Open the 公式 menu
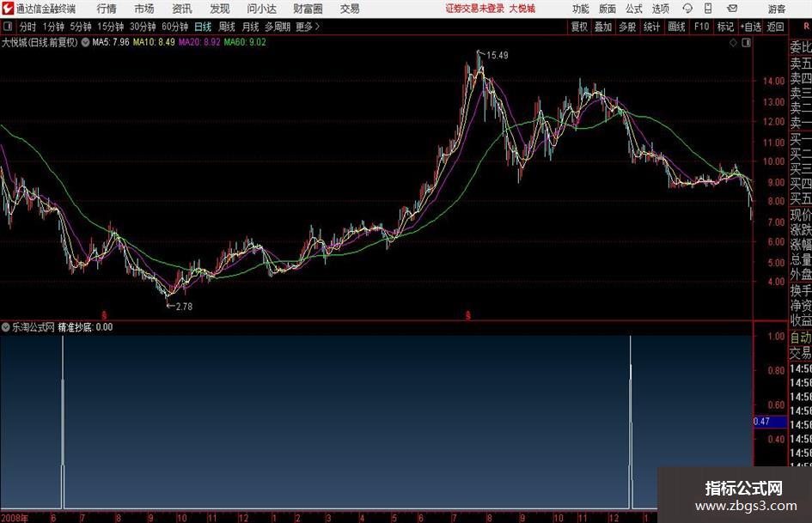 634,9
